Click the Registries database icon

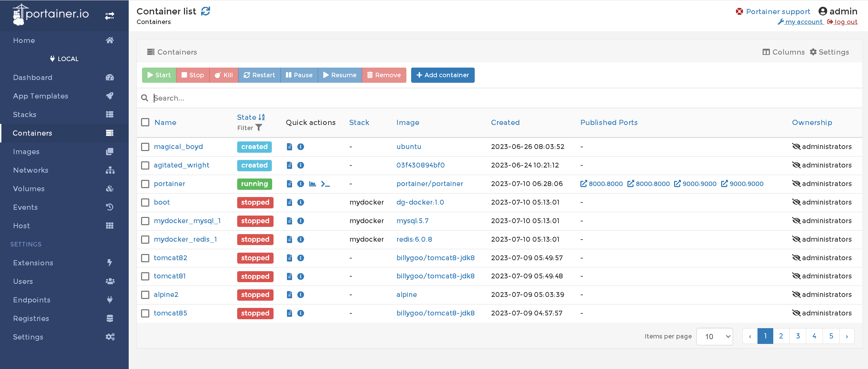pos(110,318)
